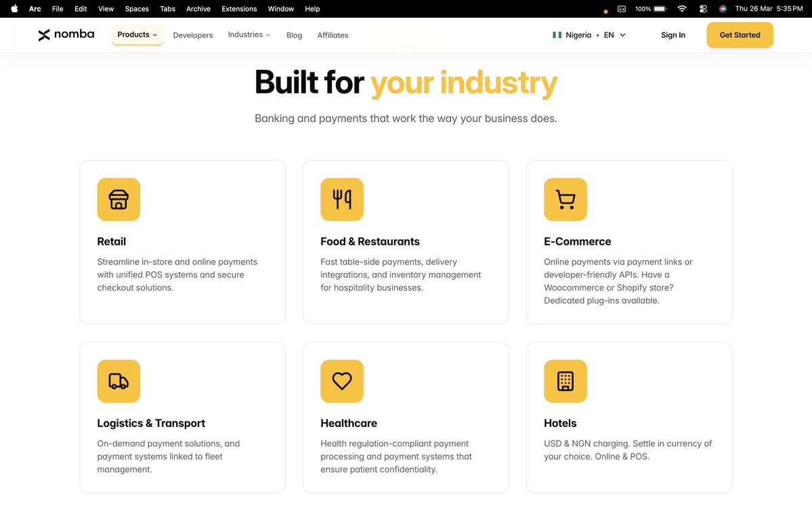Open the Arc application menu
Viewport: 812px width, 528px height.
[x=35, y=9]
